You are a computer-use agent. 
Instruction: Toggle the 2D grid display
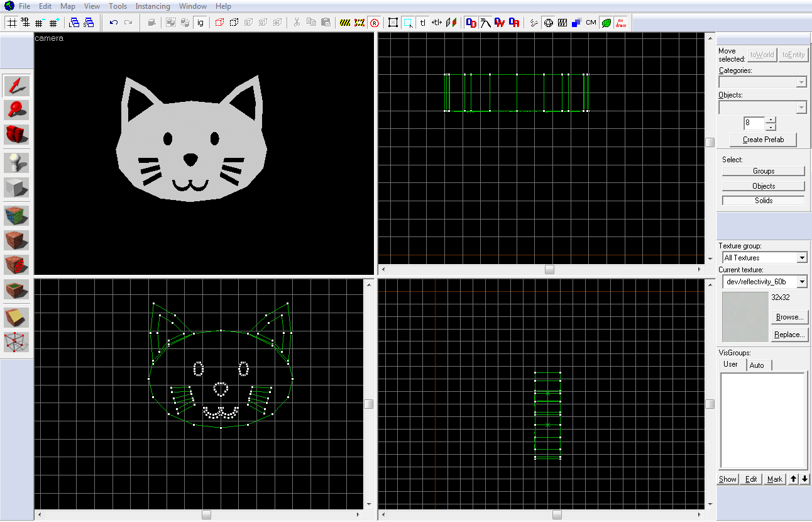pos(11,23)
